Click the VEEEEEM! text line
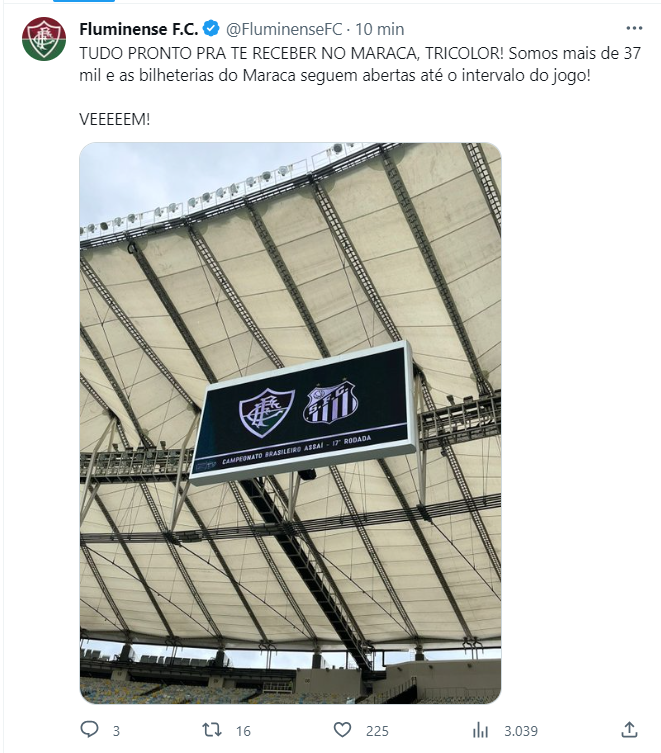 (x=115, y=119)
